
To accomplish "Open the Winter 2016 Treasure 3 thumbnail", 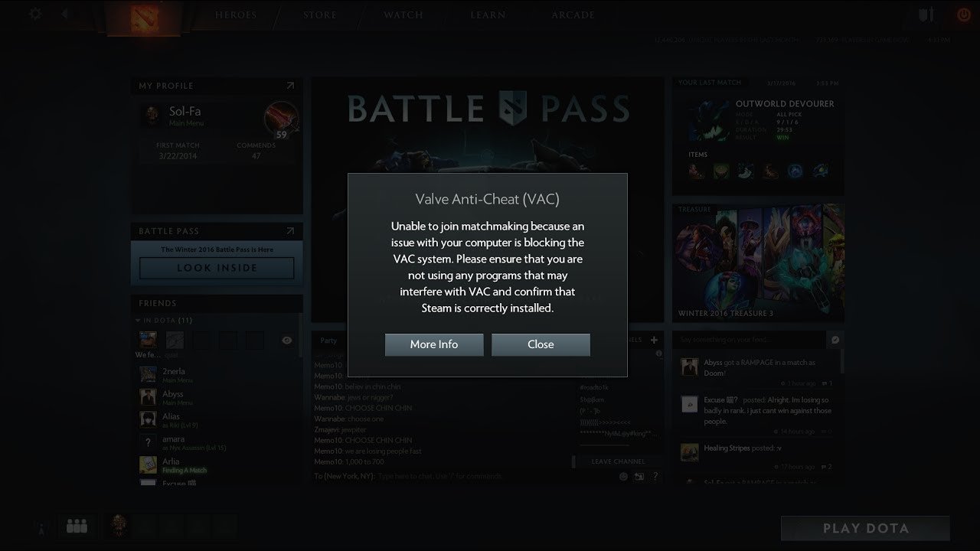I will click(x=758, y=262).
